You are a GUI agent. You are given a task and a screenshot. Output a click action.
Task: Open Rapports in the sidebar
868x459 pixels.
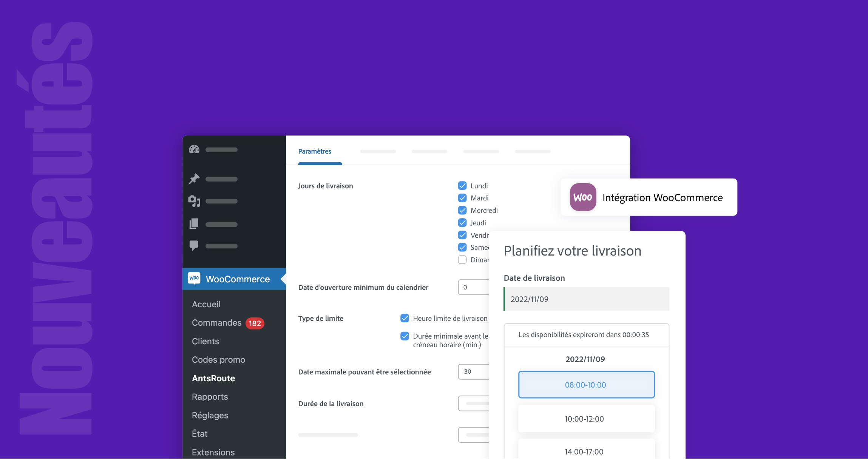210,397
